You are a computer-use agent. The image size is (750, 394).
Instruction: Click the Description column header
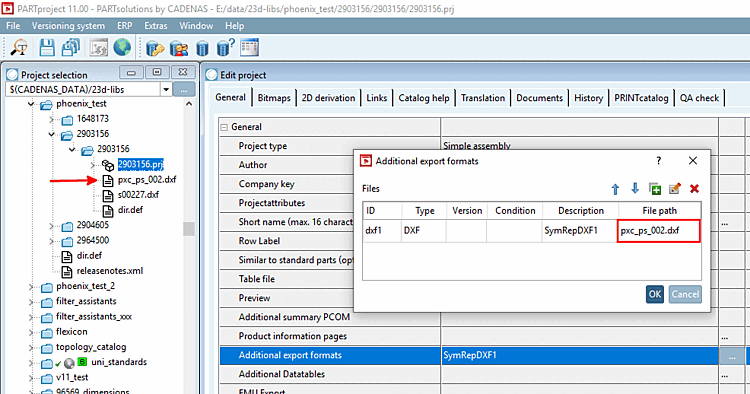pos(581,211)
